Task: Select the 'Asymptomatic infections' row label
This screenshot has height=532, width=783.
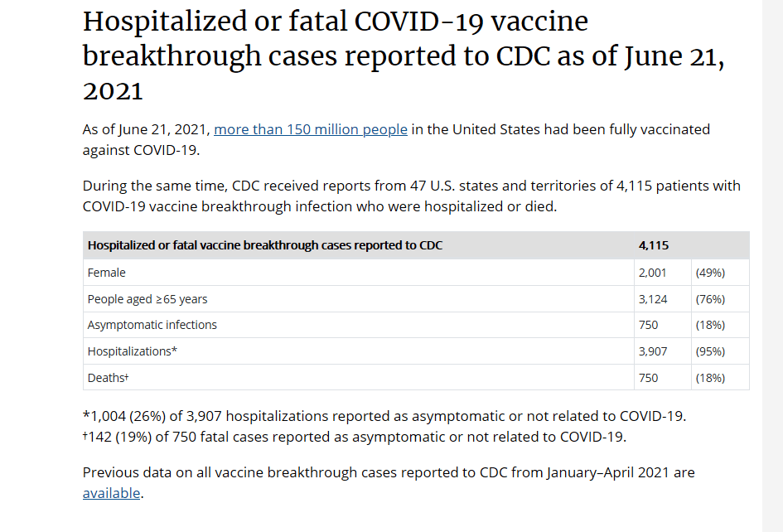Action: 152,325
